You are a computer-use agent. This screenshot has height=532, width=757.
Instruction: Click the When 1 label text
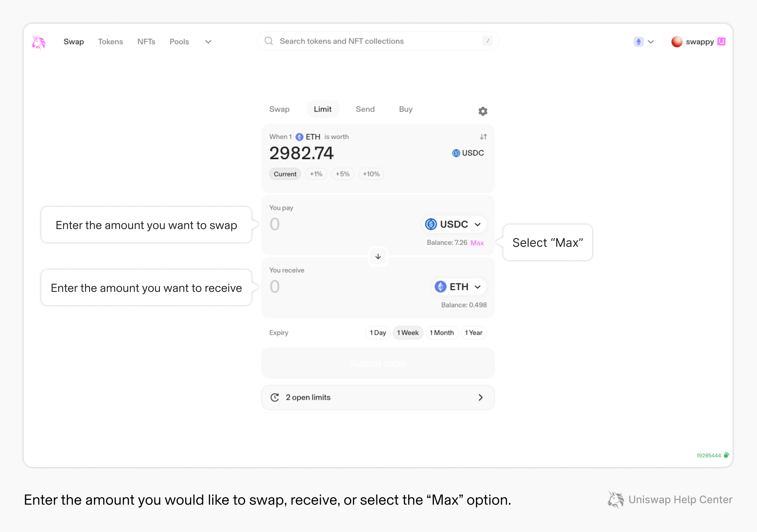(281, 137)
